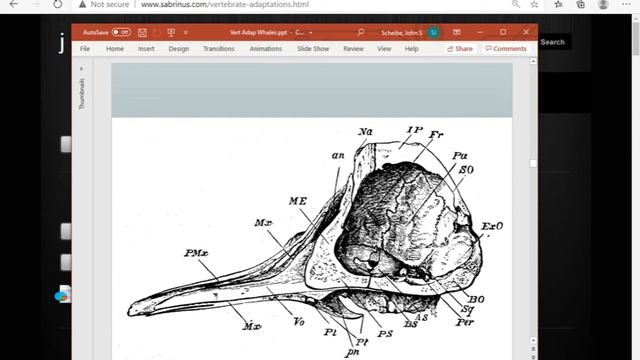This screenshot has width=640, height=360.
Task: Open the Ribbon Display Options icon
Action: click(x=457, y=32)
